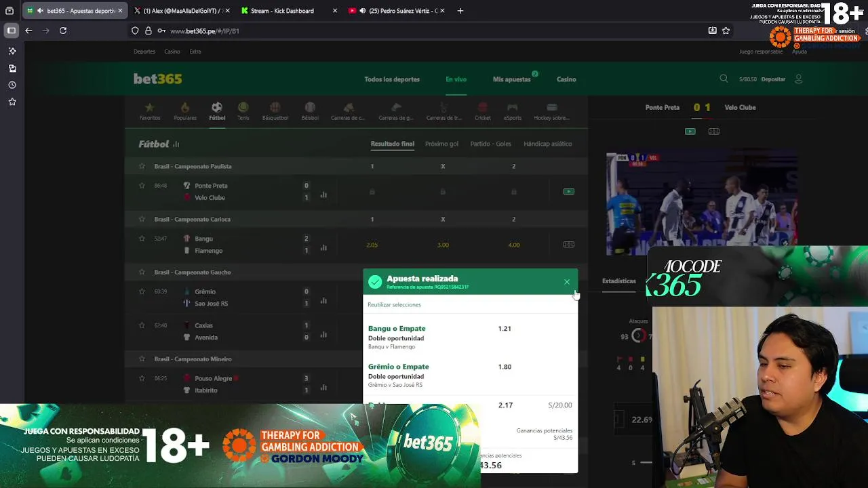This screenshot has height=488, width=868.
Task: Open stats chart for Caxias v Avenida
Action: coord(323,334)
